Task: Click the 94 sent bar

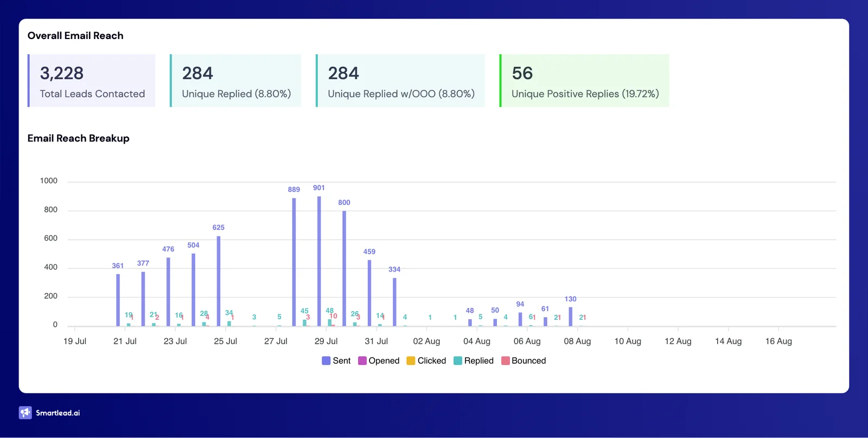Action: [520, 319]
